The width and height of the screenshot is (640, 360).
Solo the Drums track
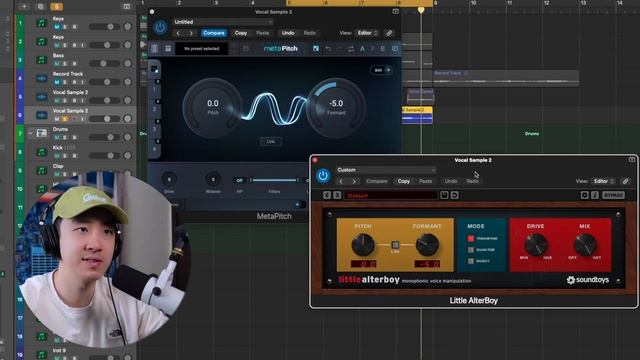pyautogui.click(x=64, y=138)
